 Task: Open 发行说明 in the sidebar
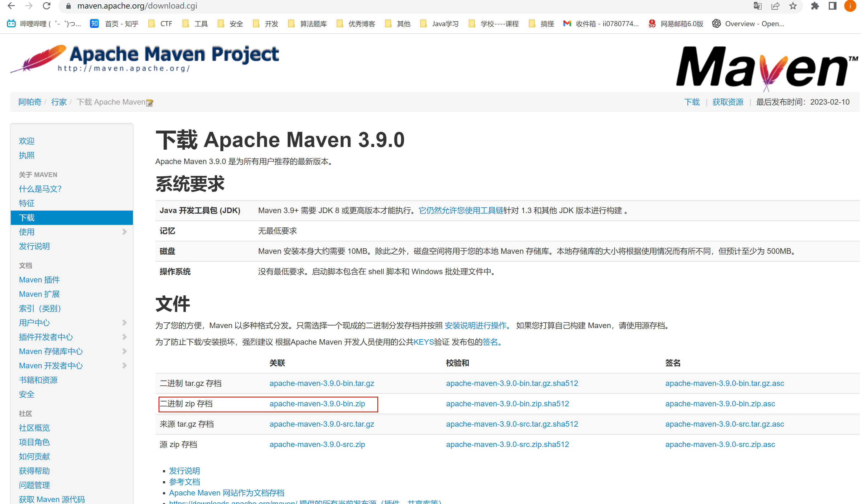(34, 246)
